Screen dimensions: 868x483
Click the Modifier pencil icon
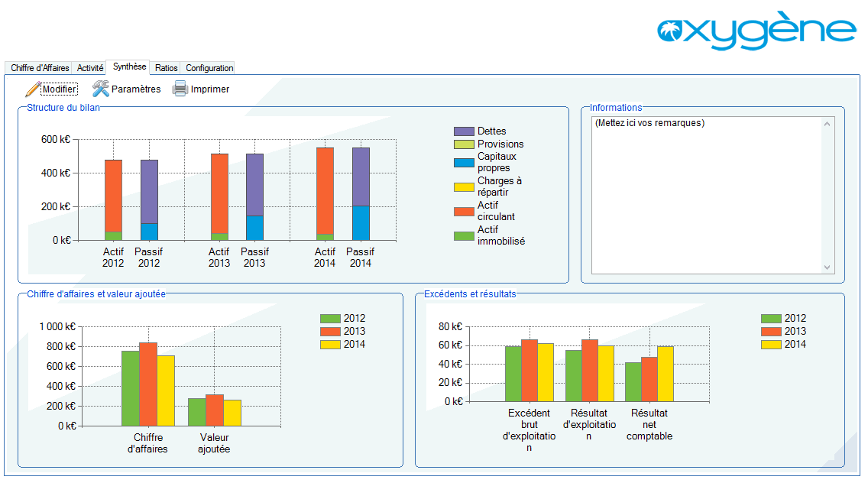pyautogui.click(x=32, y=89)
